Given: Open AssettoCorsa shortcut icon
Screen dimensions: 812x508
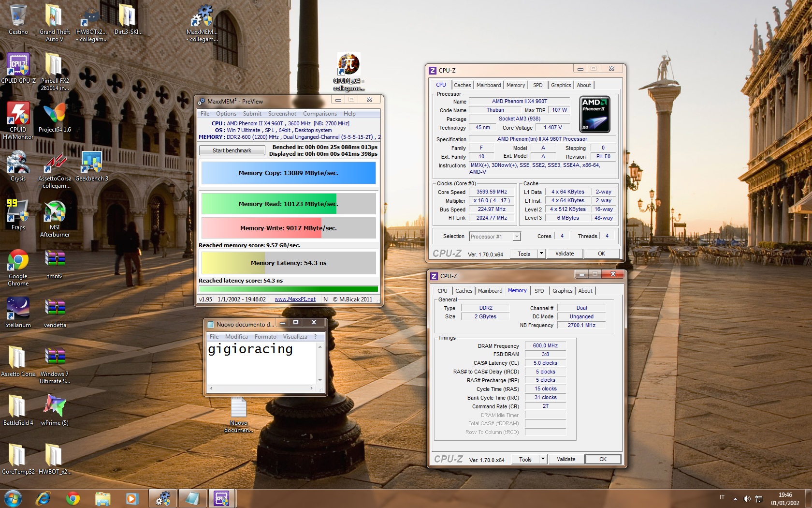Looking at the screenshot, I should [x=55, y=169].
